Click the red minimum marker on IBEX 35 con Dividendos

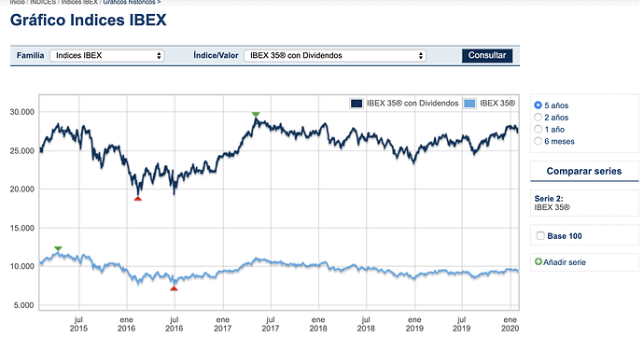pyautogui.click(x=137, y=199)
